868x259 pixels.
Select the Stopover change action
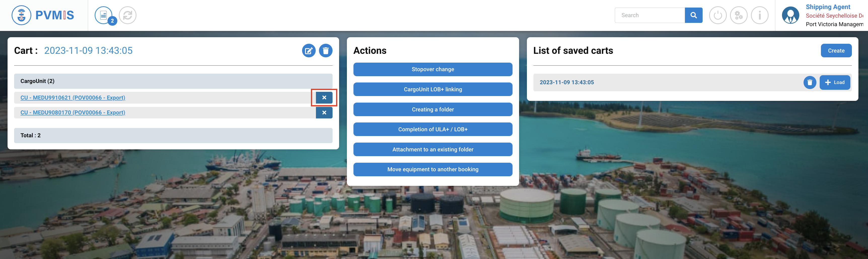[x=432, y=69]
